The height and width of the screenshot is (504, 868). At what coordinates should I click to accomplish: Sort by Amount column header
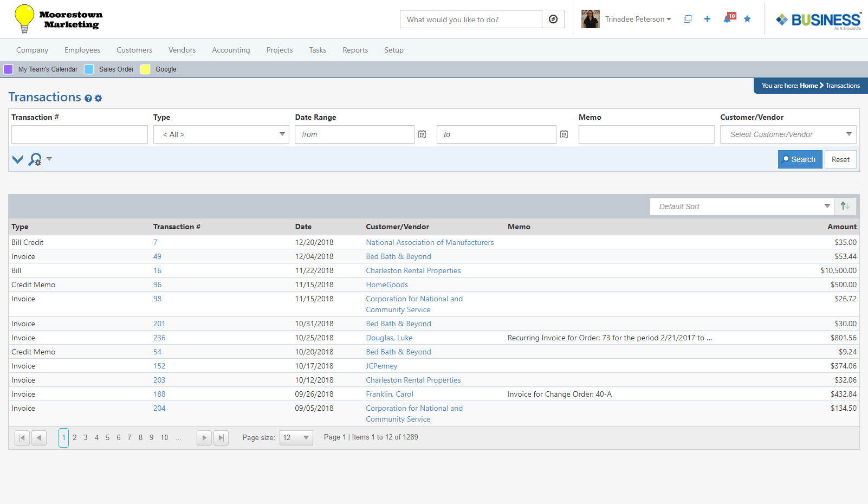842,227
